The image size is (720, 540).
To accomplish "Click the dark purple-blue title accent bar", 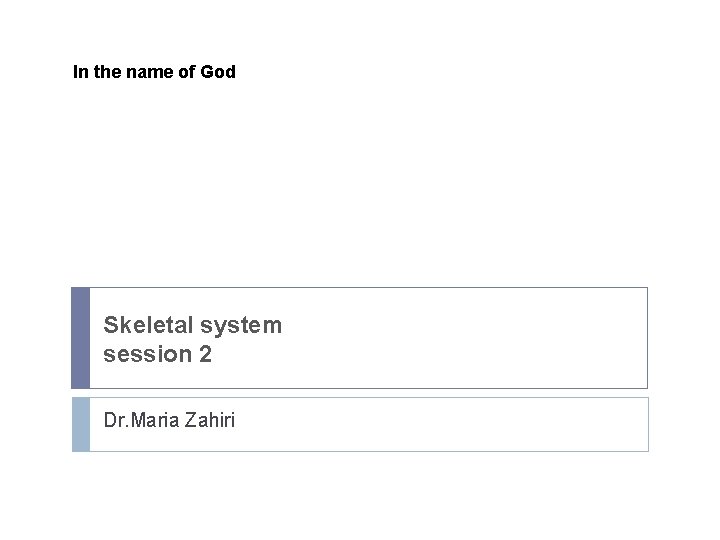I will [80, 338].
